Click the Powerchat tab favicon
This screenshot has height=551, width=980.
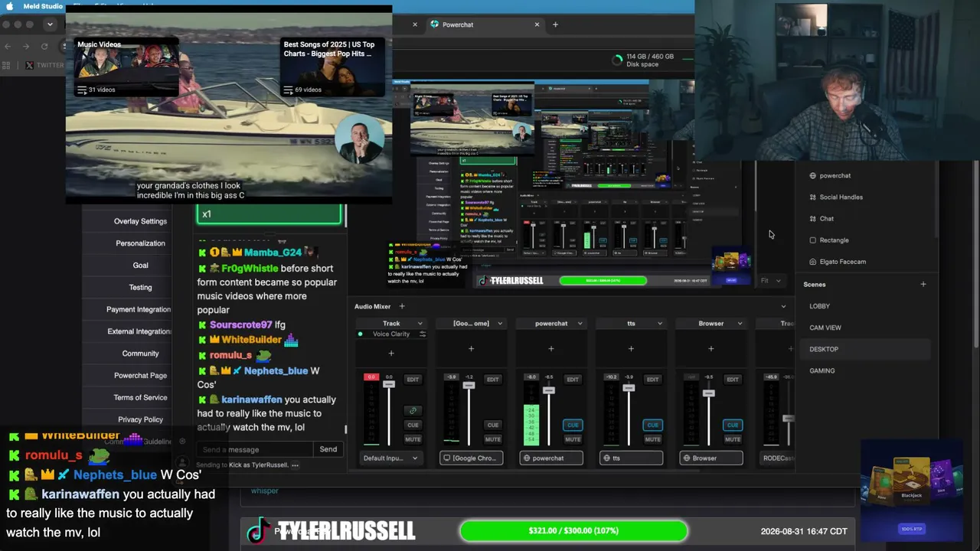(x=435, y=24)
